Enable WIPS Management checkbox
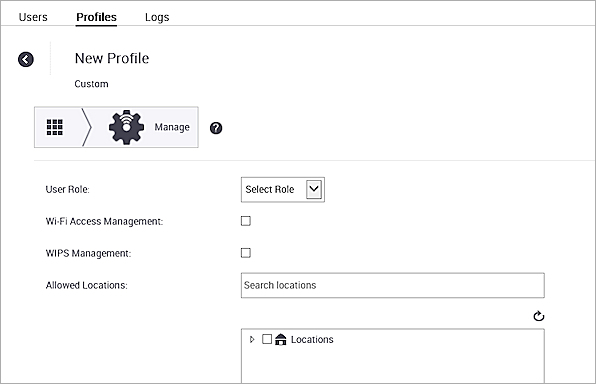The width and height of the screenshot is (596, 384). coord(246,253)
